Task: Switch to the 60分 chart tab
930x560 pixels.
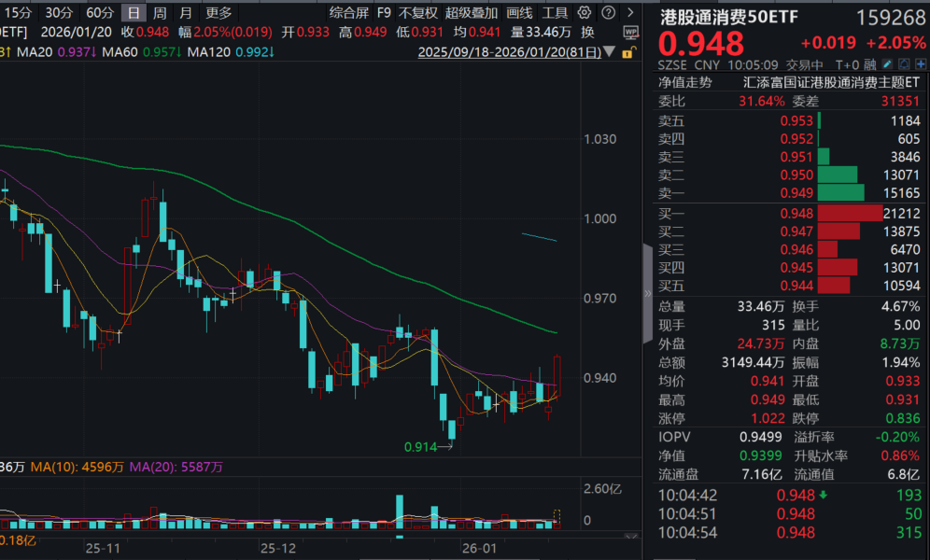Action: point(99,13)
